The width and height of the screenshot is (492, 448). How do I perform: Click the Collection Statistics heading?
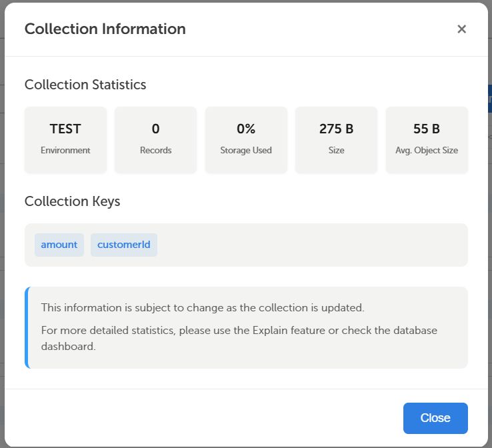point(85,85)
